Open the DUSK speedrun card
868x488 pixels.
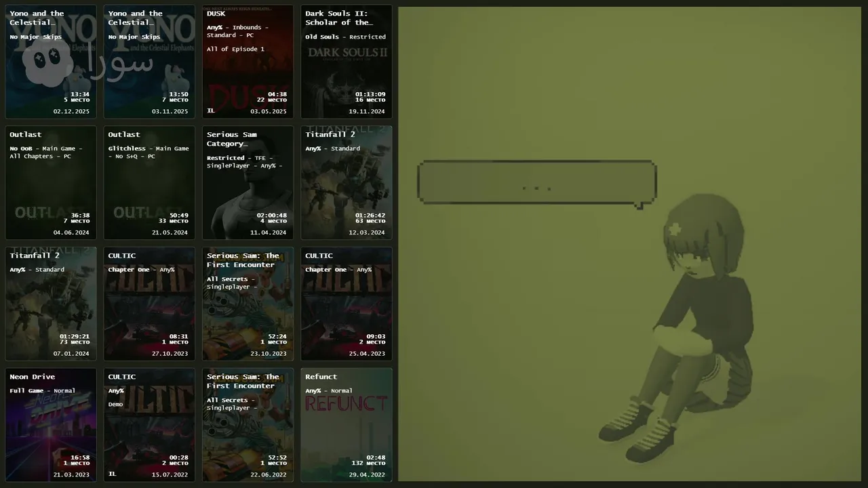[248, 62]
